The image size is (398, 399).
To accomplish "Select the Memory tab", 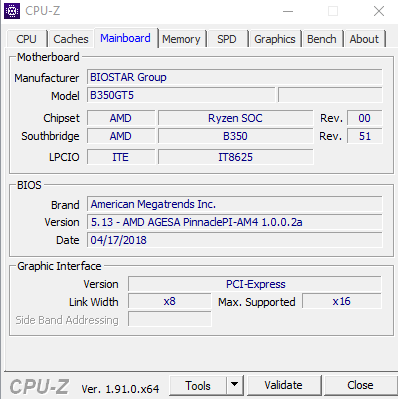I will coord(181,39).
